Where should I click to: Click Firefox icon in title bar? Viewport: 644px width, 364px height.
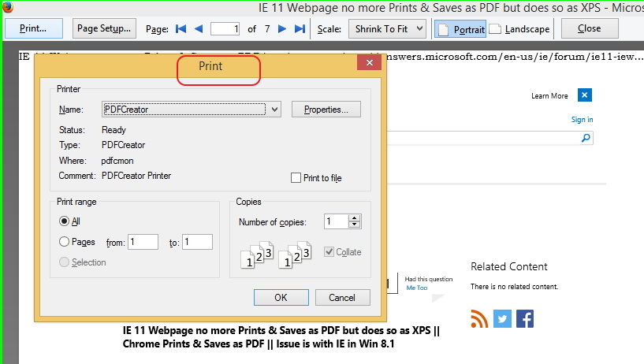coord(7,7)
